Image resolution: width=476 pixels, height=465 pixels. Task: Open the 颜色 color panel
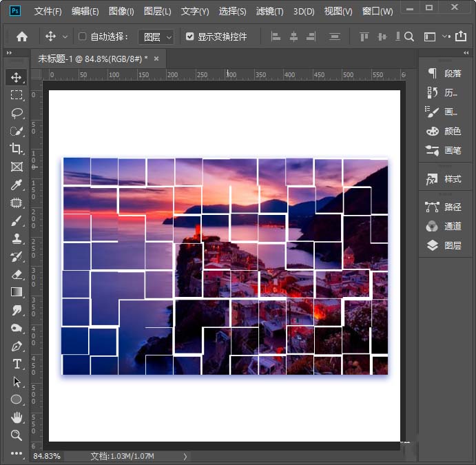pos(444,131)
